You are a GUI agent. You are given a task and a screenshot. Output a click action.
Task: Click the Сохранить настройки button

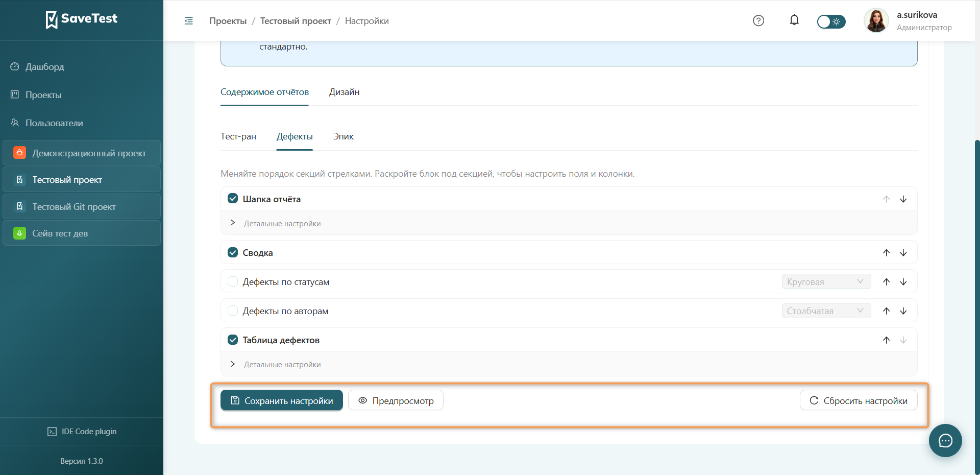tap(282, 400)
